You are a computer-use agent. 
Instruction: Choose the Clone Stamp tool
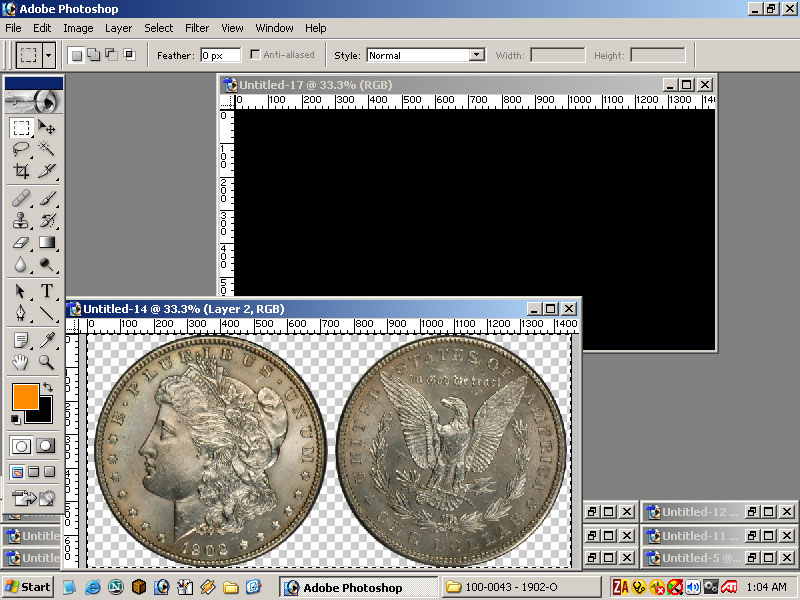(x=21, y=220)
